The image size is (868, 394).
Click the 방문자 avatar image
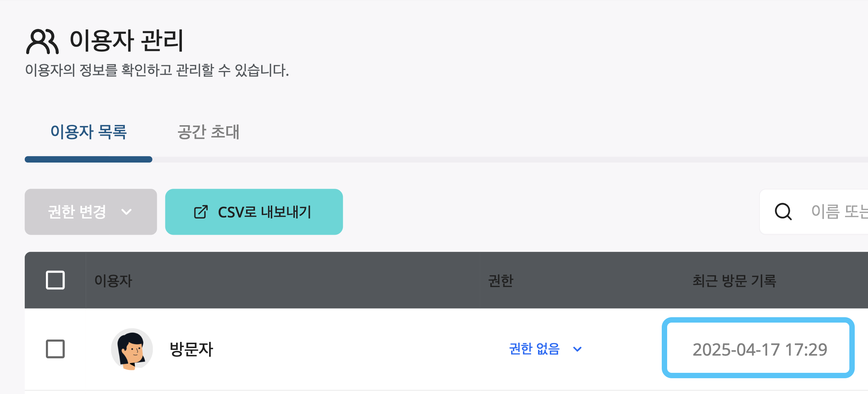[x=132, y=349]
